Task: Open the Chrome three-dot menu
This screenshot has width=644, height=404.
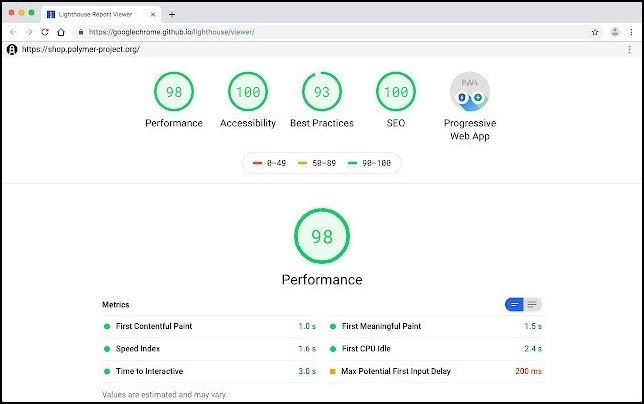Action: [631, 32]
